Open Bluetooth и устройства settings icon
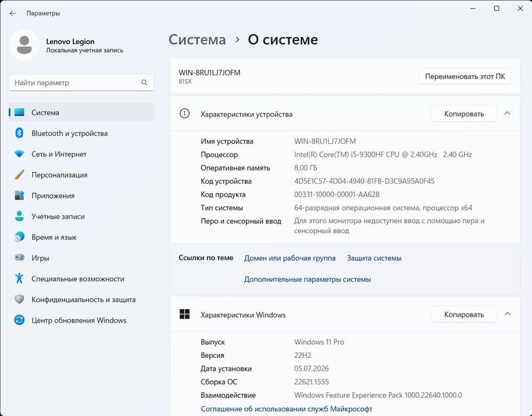 pos(20,133)
